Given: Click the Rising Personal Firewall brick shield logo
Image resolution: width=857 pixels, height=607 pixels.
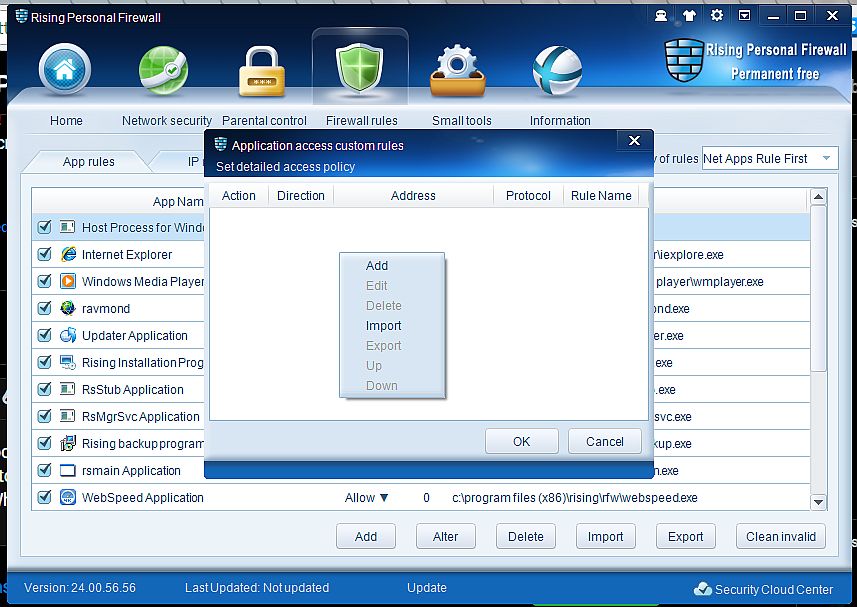Looking at the screenshot, I should click(x=683, y=60).
